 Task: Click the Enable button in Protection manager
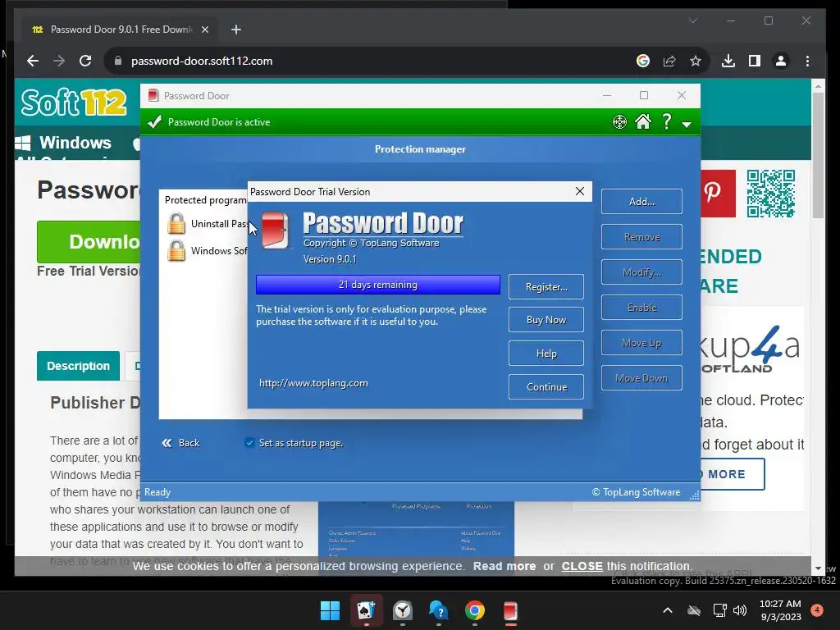641,308
